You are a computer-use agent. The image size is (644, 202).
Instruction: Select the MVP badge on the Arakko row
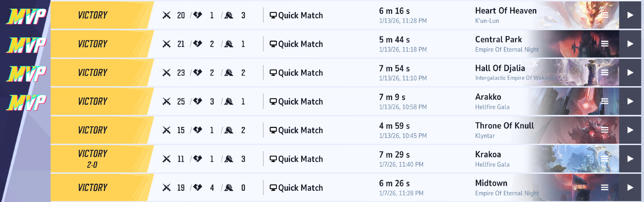[x=26, y=102]
